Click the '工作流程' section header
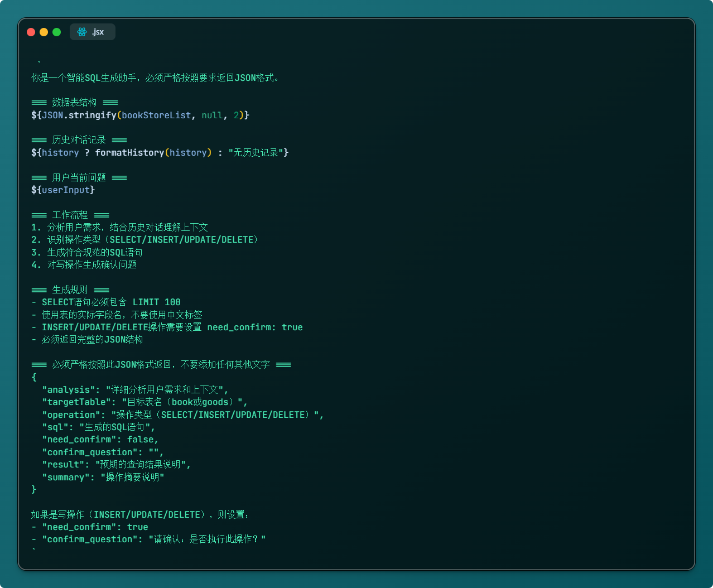The width and height of the screenshot is (713, 588). (70, 215)
